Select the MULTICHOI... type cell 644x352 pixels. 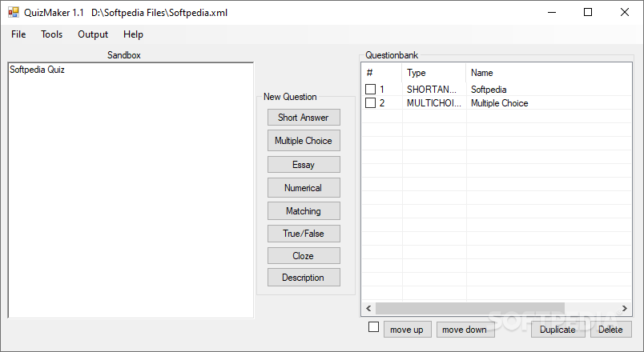(434, 103)
